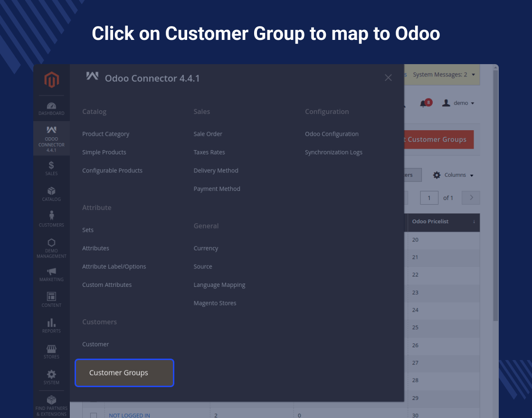Viewport: 532px width, 418px height.
Task: Expand the System Messages dropdown
Action: tap(444, 75)
